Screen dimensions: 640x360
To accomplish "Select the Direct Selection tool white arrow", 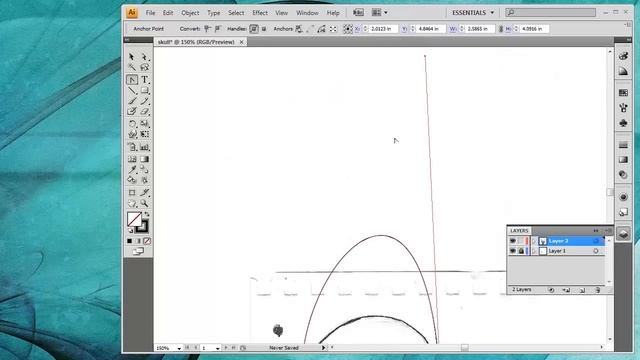I will click(144, 57).
